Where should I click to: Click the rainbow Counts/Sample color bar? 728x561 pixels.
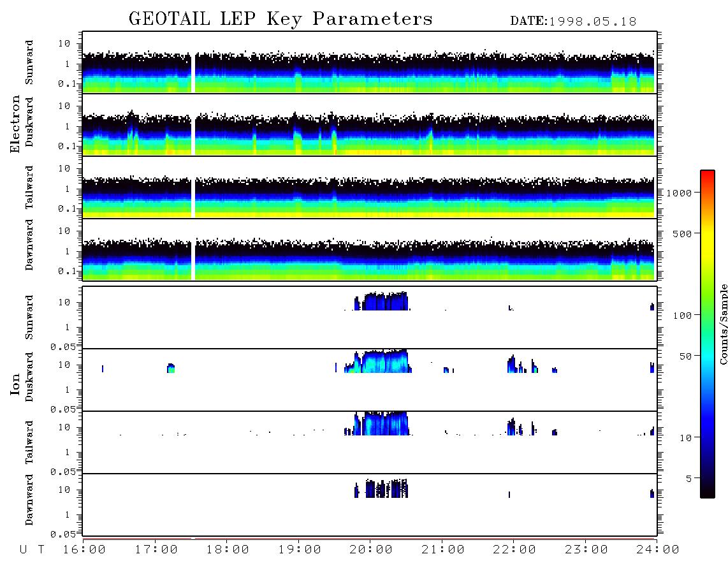(708, 334)
